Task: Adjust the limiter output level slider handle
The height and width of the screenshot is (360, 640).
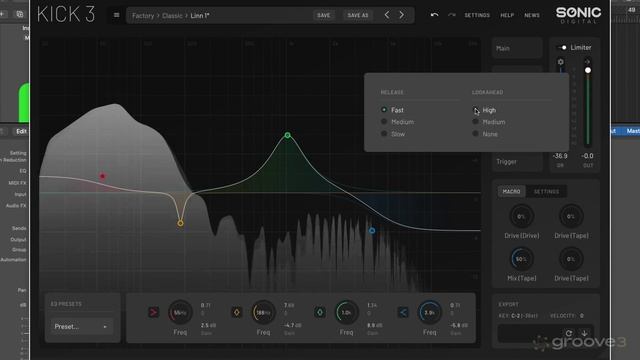Action: pyautogui.click(x=588, y=70)
